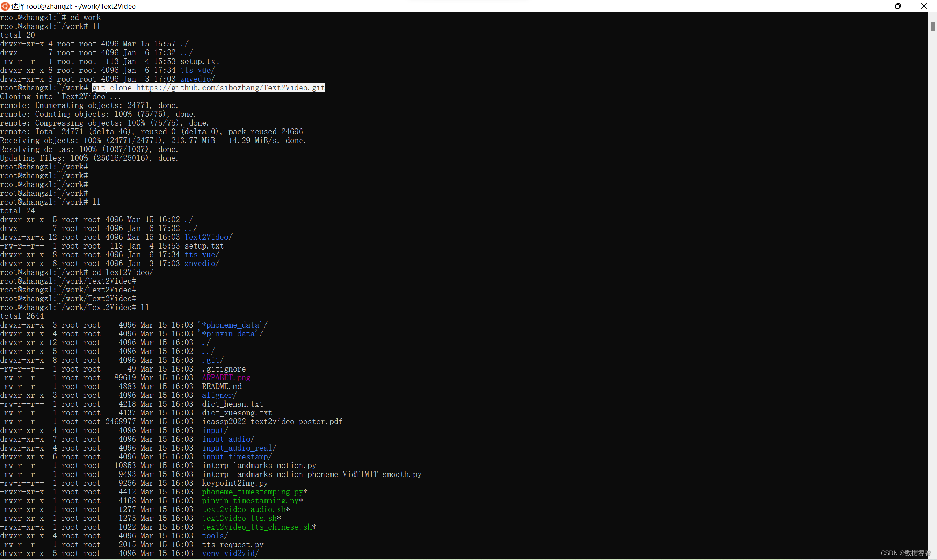The image size is (937, 560).
Task: Click the vertical scrollbar thumb
Action: coord(933,27)
